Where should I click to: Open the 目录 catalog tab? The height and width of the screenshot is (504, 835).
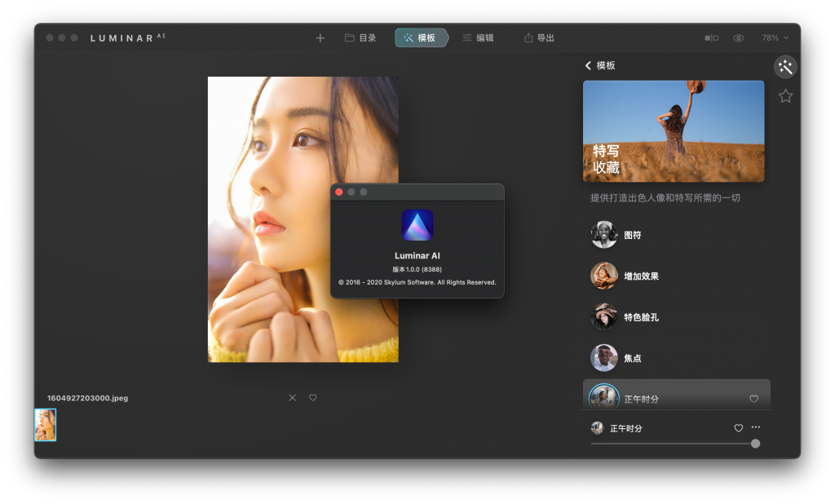click(360, 38)
